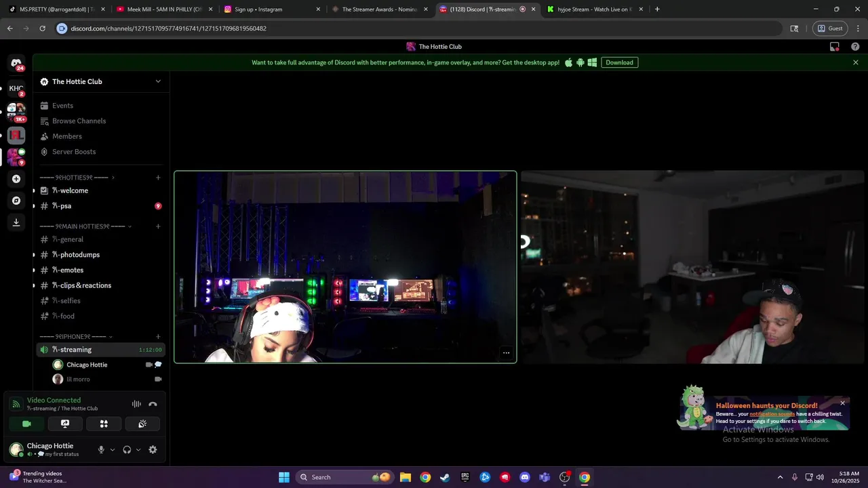
Task: Click the Download Apps arrow icon in sidebar
Action: (16, 222)
